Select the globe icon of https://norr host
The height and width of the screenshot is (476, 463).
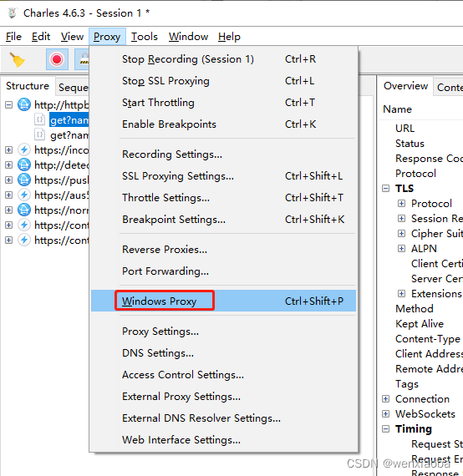tap(24, 210)
